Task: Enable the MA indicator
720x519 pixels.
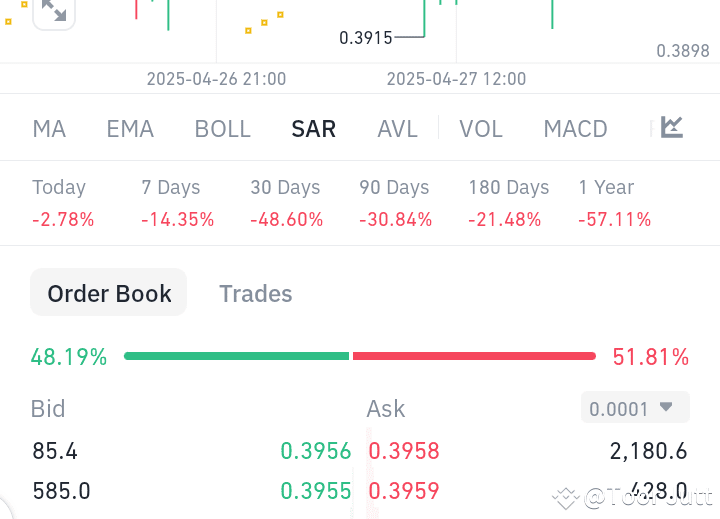Action: tap(50, 129)
